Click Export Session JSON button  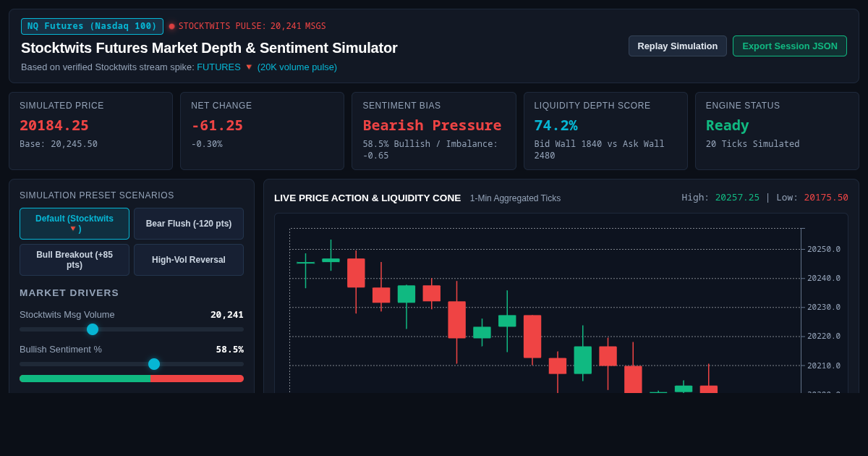click(790, 46)
